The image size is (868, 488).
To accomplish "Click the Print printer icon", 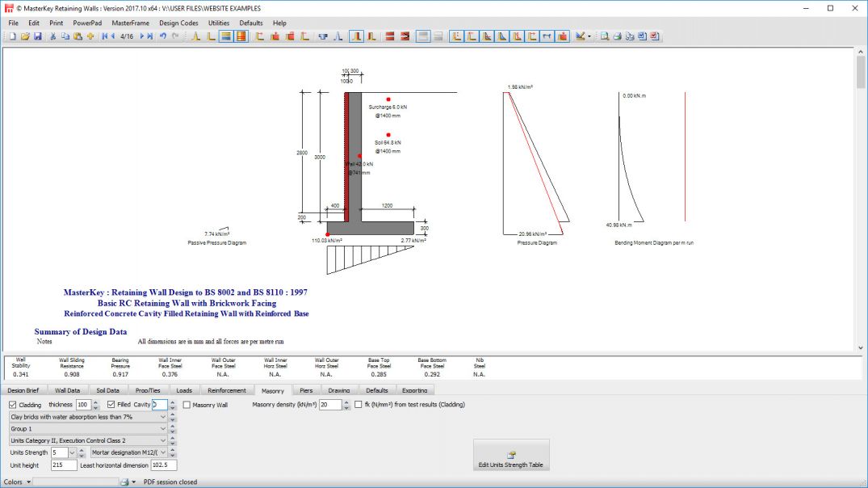I will tap(617, 36).
